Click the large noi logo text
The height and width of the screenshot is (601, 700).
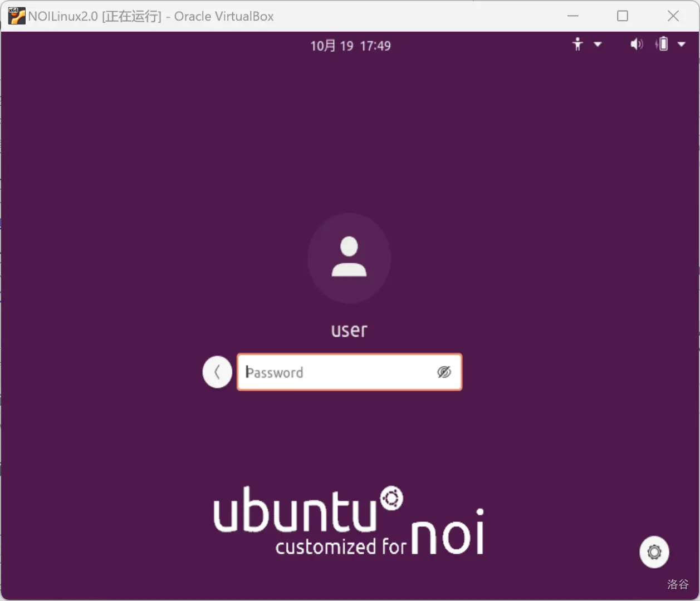[x=448, y=534]
